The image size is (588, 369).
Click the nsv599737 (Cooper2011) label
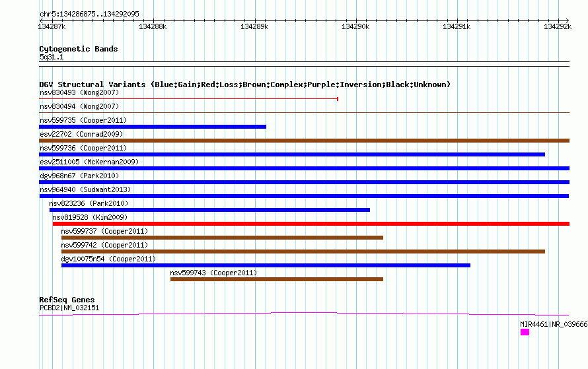click(104, 231)
